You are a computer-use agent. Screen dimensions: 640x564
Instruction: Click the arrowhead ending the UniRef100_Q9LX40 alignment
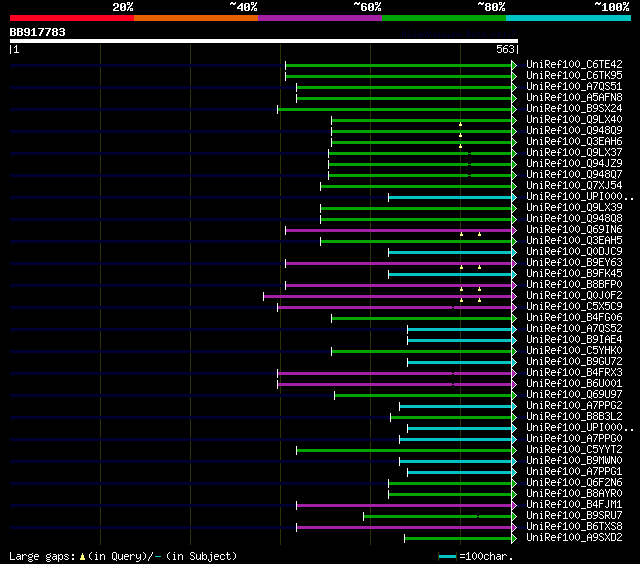[x=514, y=120]
